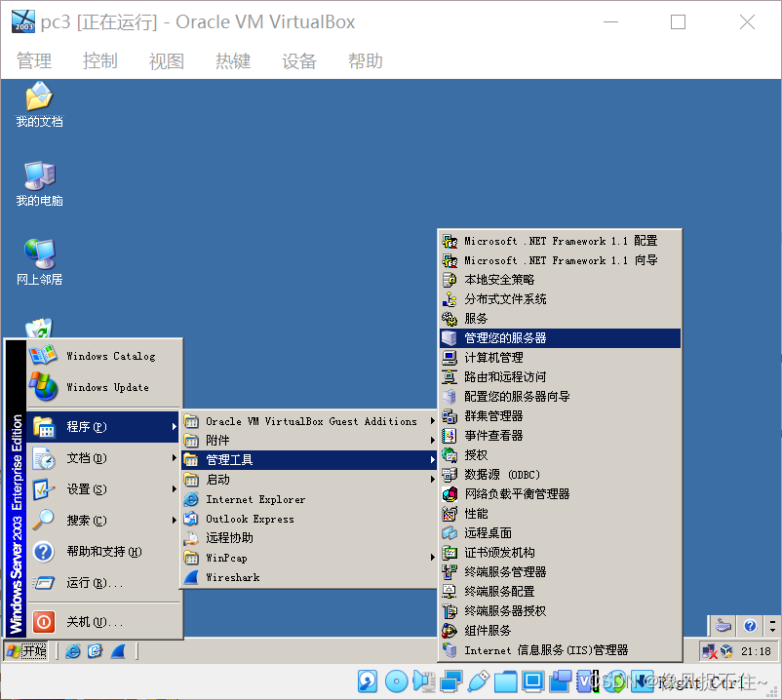Image resolution: width=782 pixels, height=700 pixels.
Task: Open 本地安全策略 admin tool
Action: coord(560,280)
